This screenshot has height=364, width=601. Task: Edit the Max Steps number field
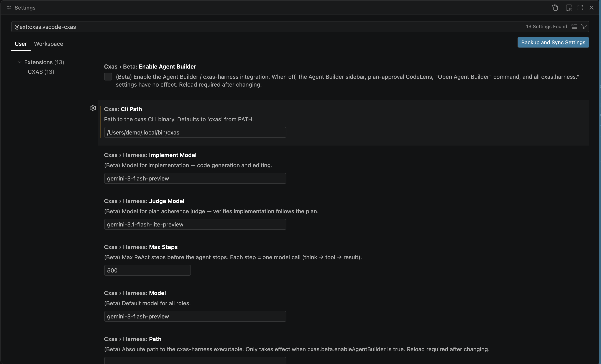tap(147, 270)
